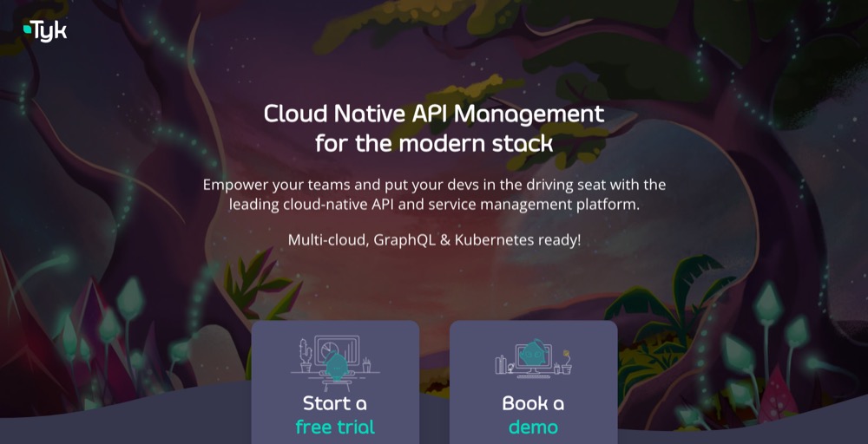Click the 'leading cloud-native API' paragraph line
The width and height of the screenshot is (868, 444).
point(434,205)
